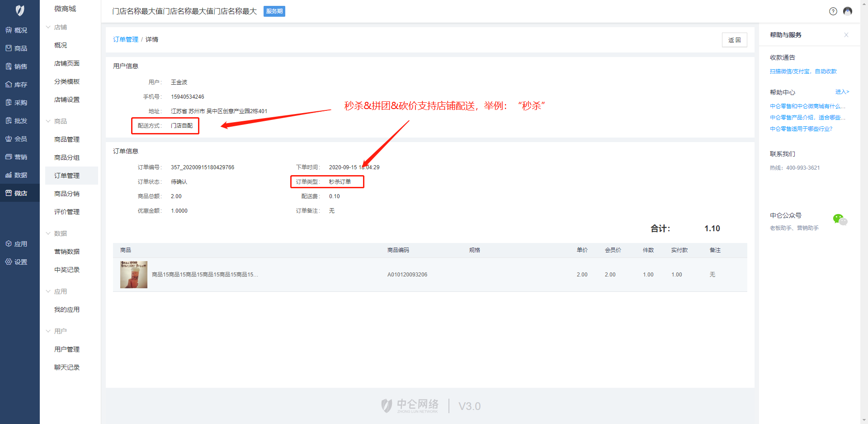Open 商品管理 submenu item
This screenshot has width=868, height=424.
[x=67, y=139]
